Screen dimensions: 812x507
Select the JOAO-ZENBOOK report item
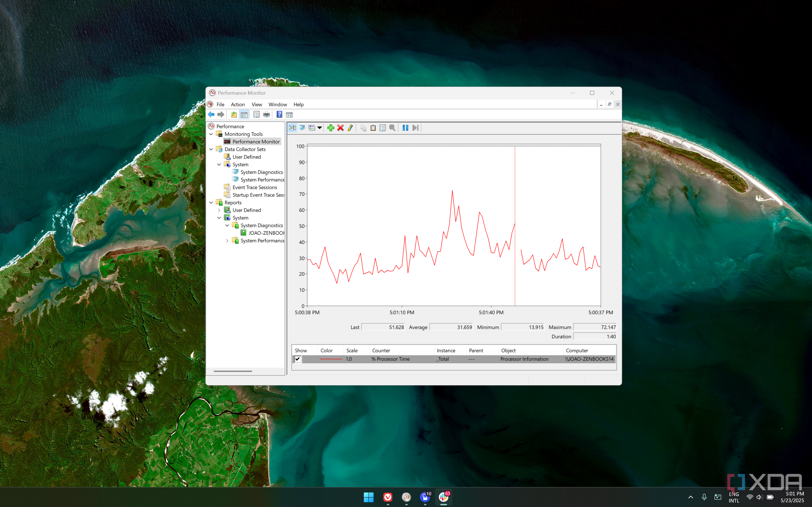click(262, 233)
